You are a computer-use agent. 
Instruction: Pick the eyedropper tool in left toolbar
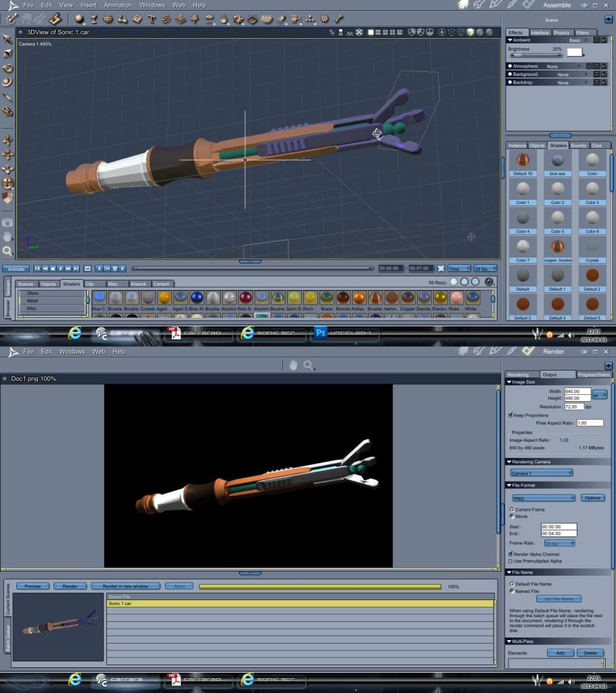click(x=7, y=97)
